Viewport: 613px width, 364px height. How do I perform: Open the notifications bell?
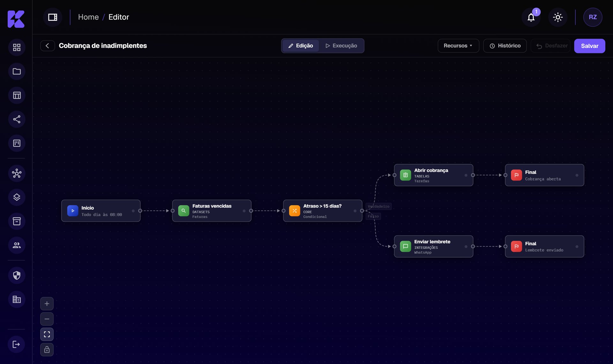coord(531,17)
